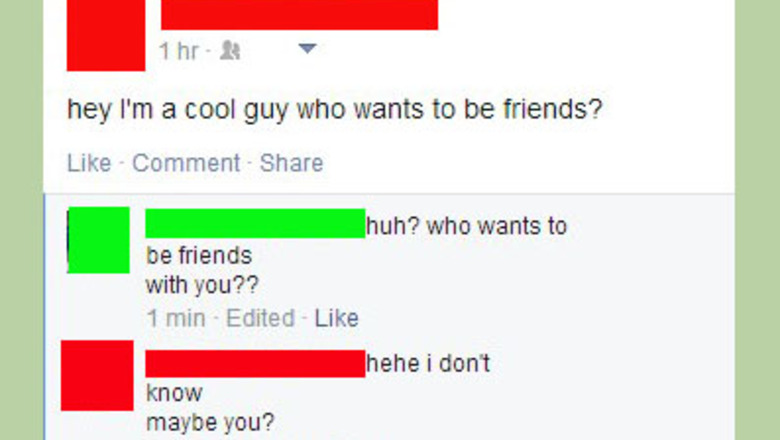780x440 pixels.
Task: View edit history via Edited link
Action: pyautogui.click(x=261, y=318)
